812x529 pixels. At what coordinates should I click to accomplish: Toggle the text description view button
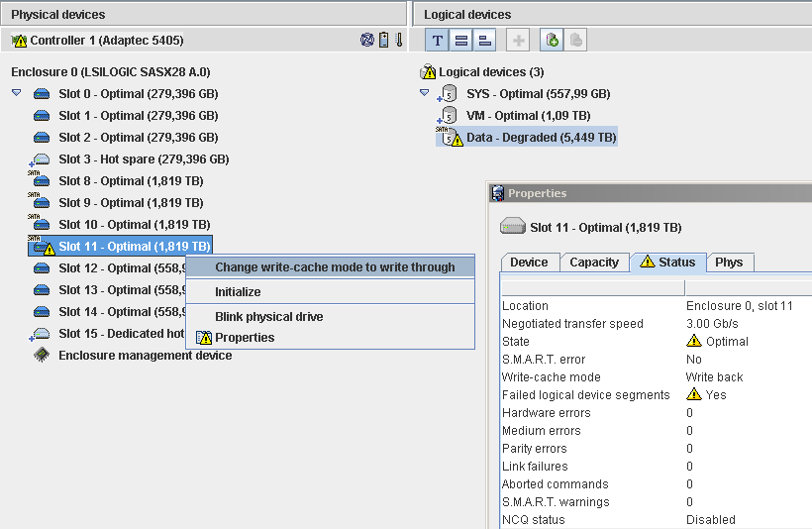pyautogui.click(x=437, y=41)
